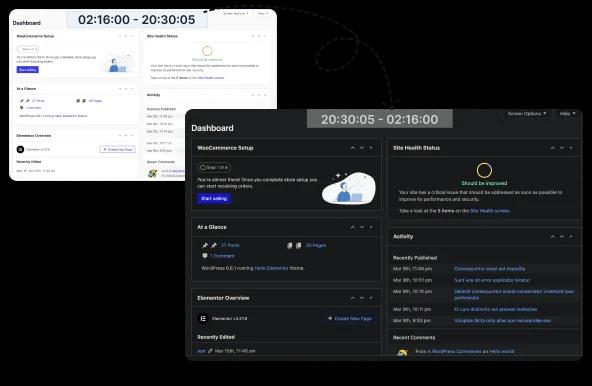The image size is (592, 386).
Task: Collapse Elementor Overview panel in light dashboard
Action: pyautogui.click(x=132, y=135)
